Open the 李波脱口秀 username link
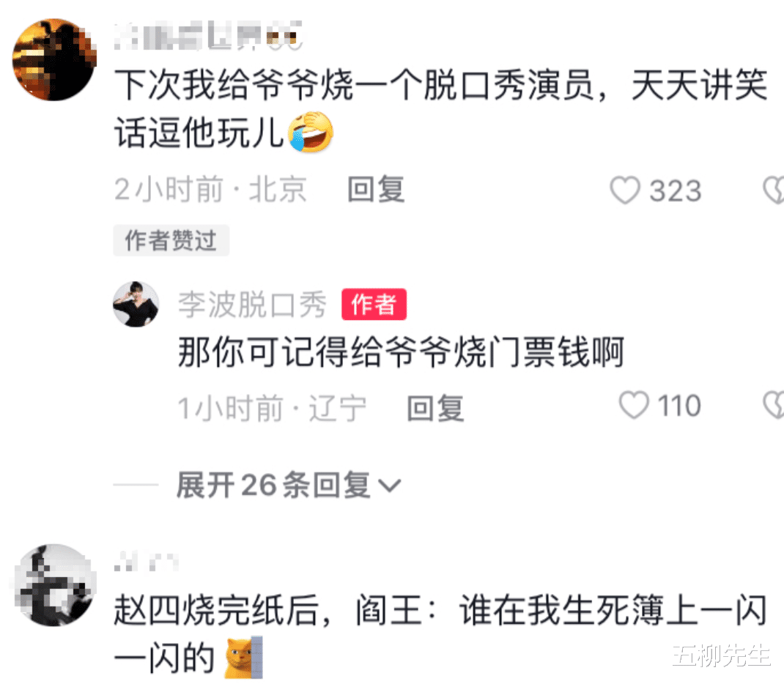 (252, 304)
